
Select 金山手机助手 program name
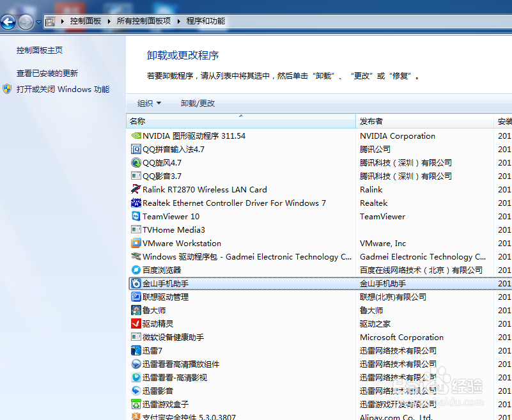point(166,283)
